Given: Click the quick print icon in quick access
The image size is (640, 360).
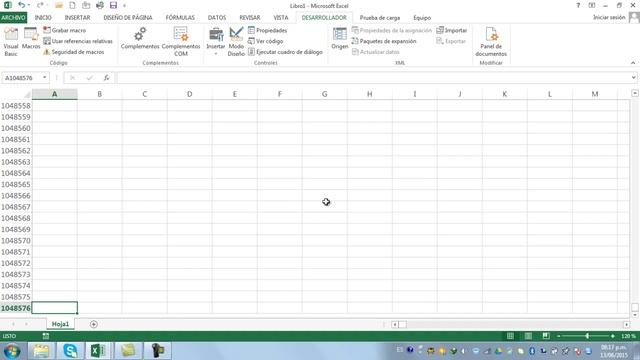Looking at the screenshot, I should pos(100,5).
